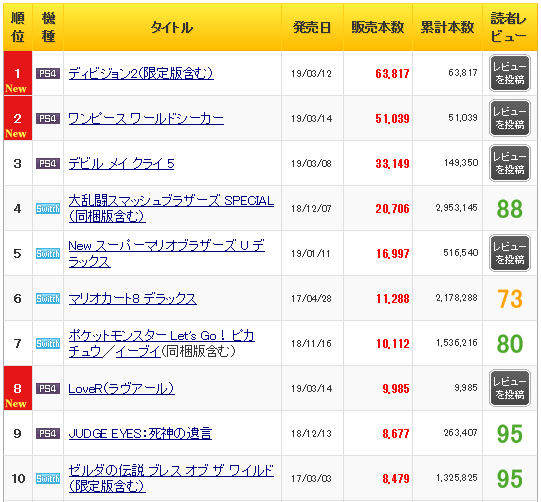Click Switch icon in New スーパーマリオブラザーズ row
Screen dimensions: 541x502
point(48,254)
